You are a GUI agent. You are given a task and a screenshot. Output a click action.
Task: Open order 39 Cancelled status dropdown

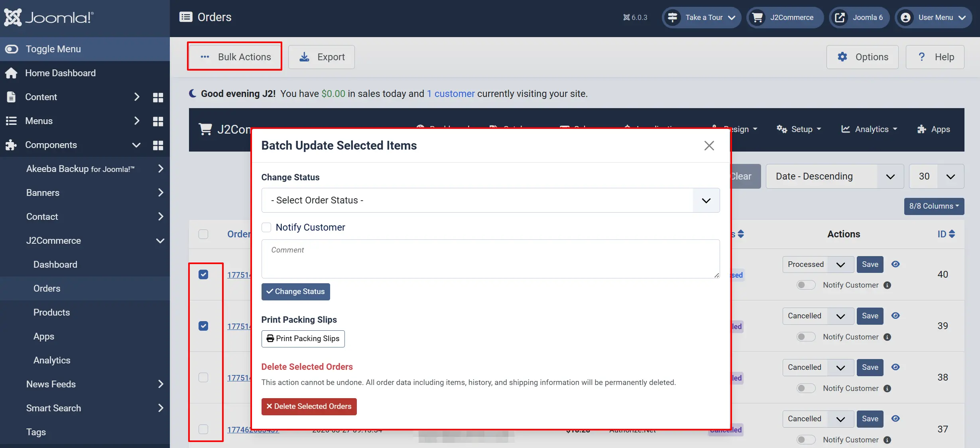818,316
